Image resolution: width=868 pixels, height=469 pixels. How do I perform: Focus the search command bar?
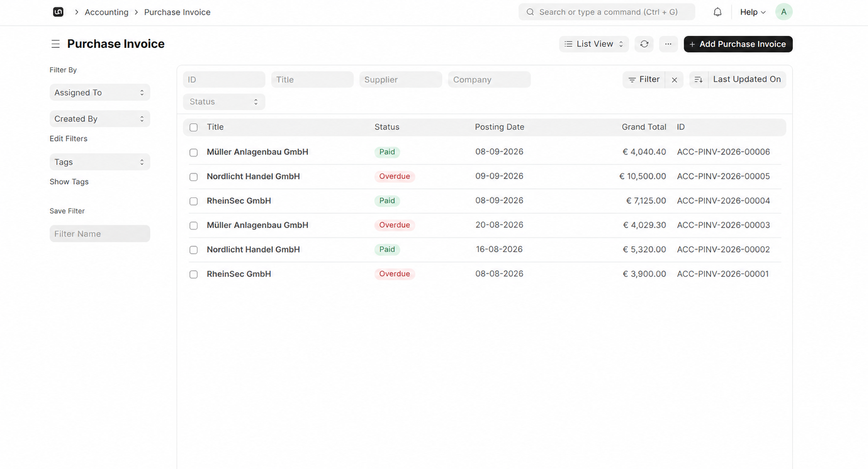click(606, 12)
